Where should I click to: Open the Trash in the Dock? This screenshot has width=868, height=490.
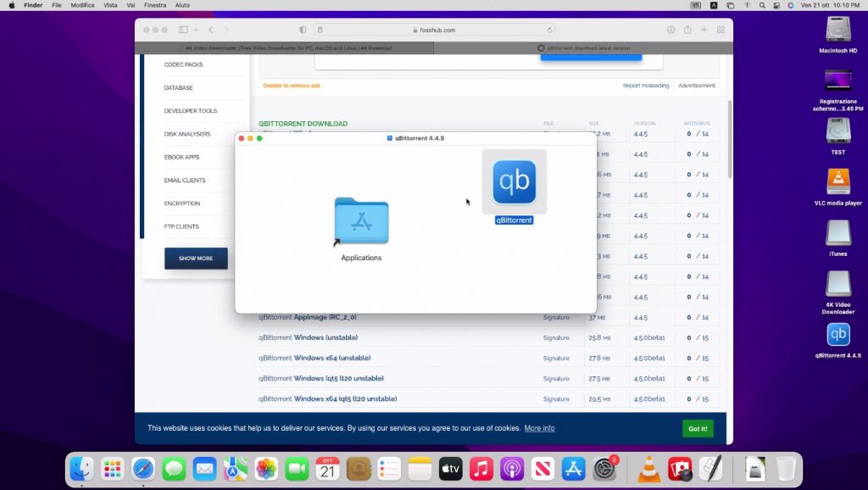pos(786,468)
